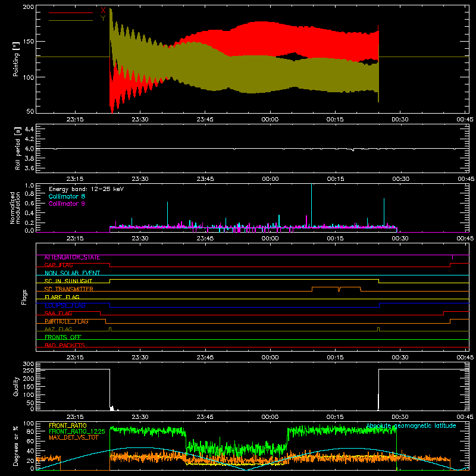The height and width of the screenshot is (476, 476).
Task: Click the 00:15 tick under Flags plot
Action: coord(335,358)
